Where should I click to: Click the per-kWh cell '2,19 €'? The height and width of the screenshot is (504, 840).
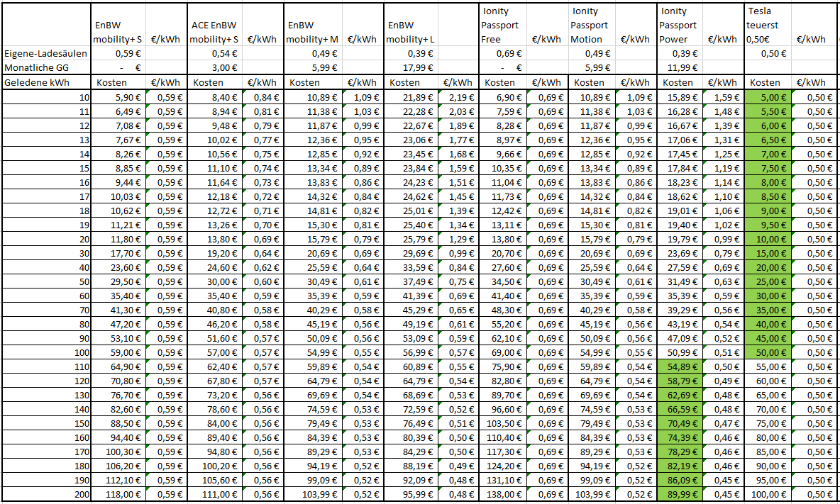click(x=458, y=97)
